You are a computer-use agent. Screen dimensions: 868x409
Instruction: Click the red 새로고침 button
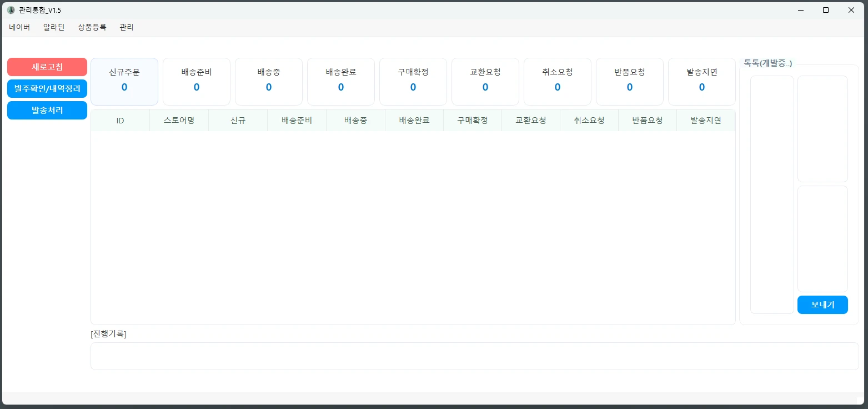(47, 67)
